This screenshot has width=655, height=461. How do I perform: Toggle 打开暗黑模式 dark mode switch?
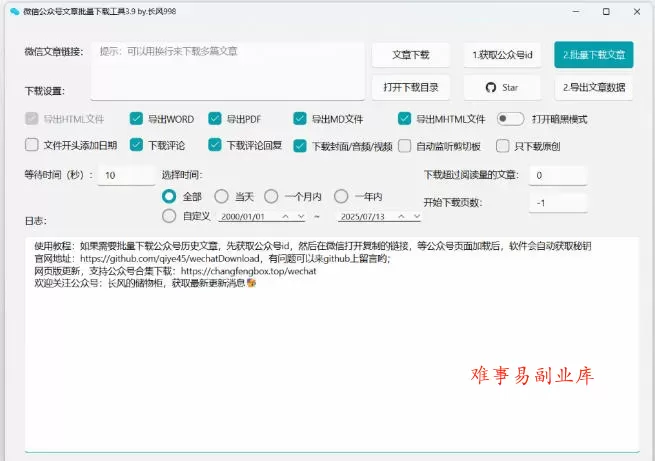click(510, 119)
